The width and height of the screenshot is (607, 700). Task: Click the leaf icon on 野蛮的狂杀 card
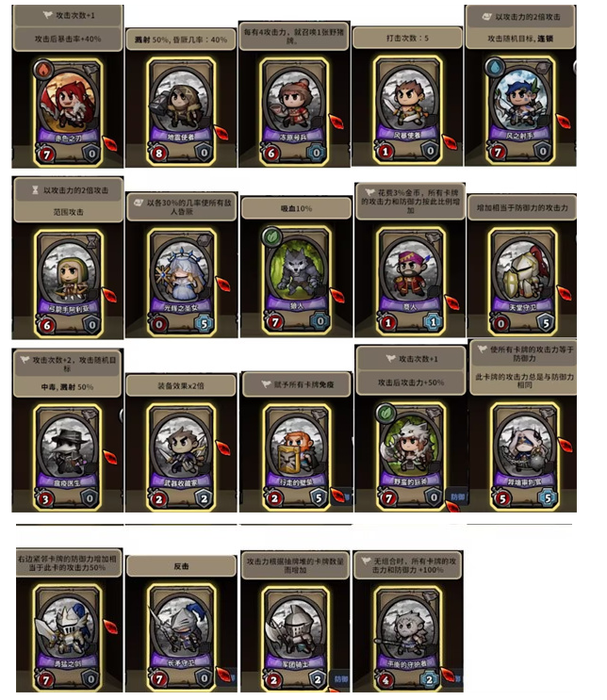(x=385, y=413)
